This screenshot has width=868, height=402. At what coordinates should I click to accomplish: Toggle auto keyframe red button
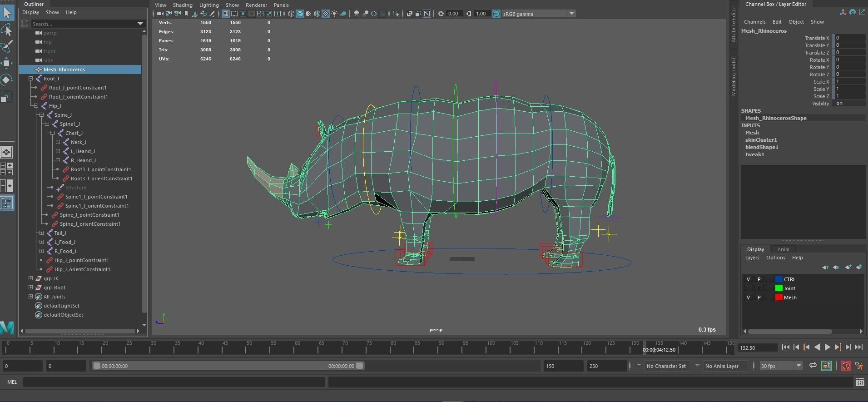click(846, 366)
